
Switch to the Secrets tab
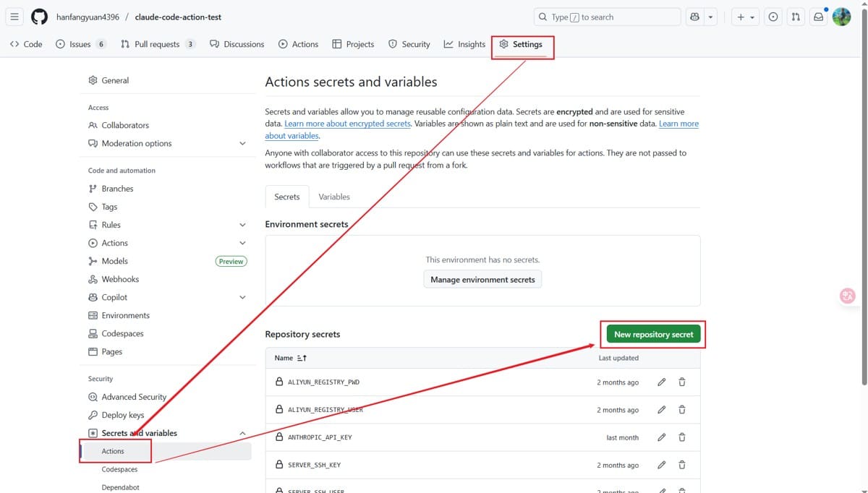tap(287, 197)
